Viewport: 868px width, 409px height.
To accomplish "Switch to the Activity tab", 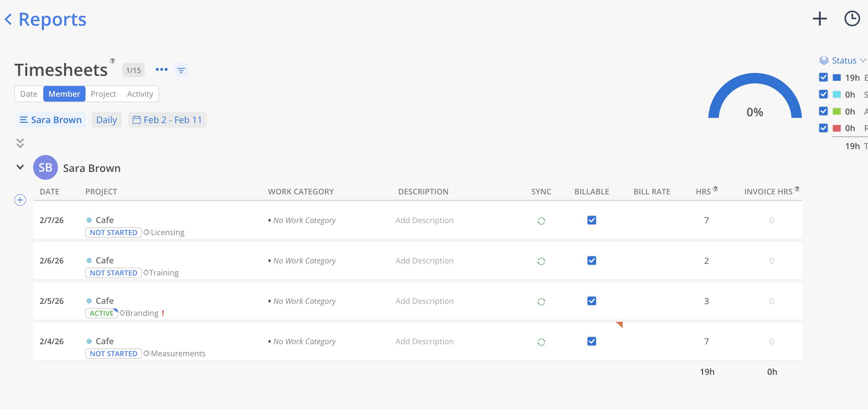I will (x=140, y=94).
